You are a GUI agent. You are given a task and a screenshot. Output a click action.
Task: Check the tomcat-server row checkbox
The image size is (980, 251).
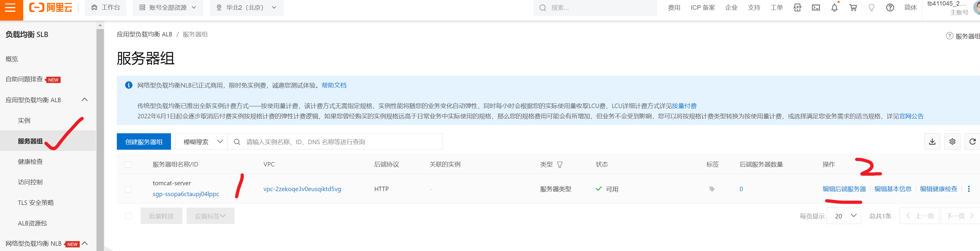click(x=128, y=189)
